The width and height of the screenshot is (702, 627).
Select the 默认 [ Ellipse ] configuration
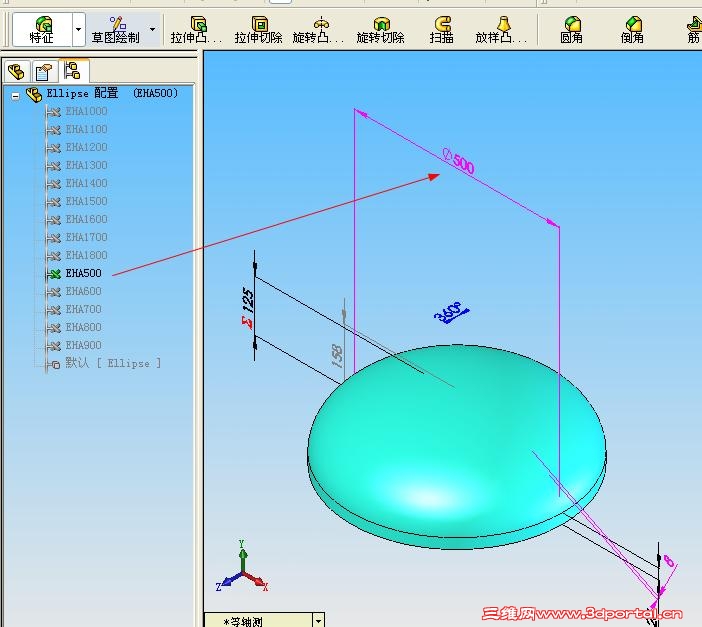113,362
